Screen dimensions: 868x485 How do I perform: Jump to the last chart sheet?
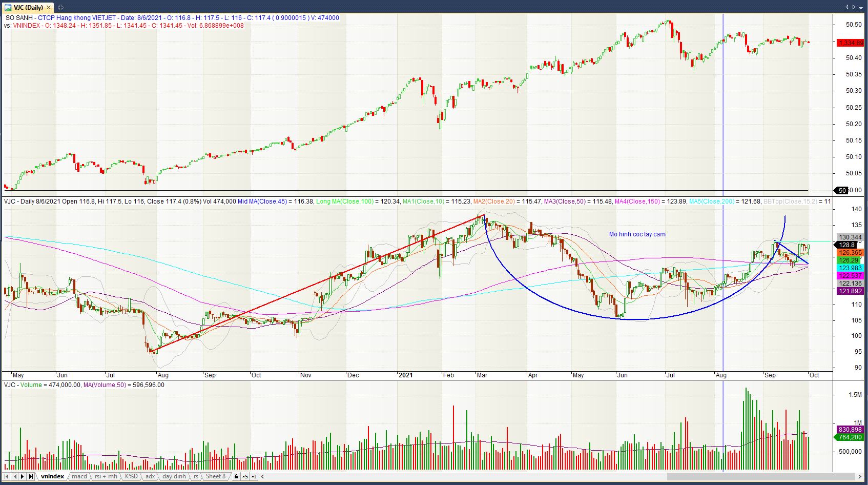coord(31,476)
